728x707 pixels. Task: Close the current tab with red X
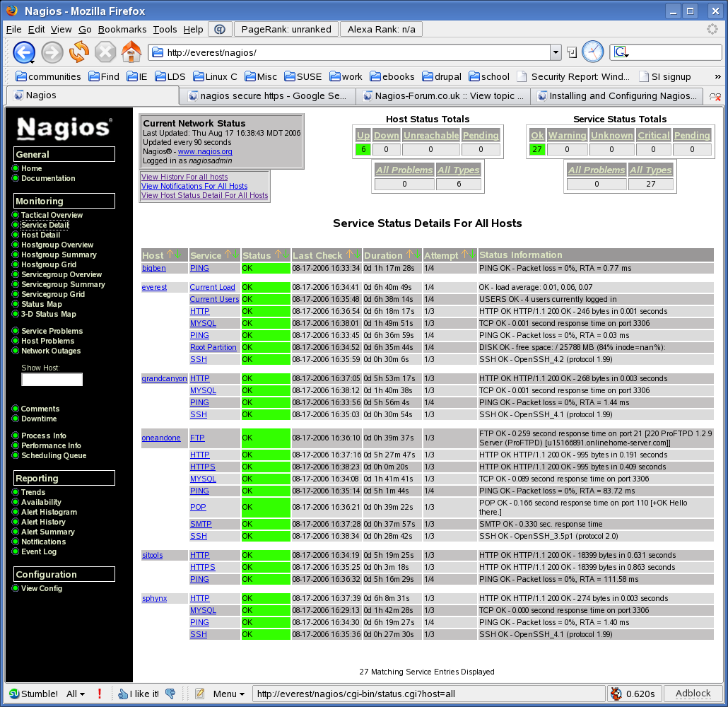(x=715, y=97)
